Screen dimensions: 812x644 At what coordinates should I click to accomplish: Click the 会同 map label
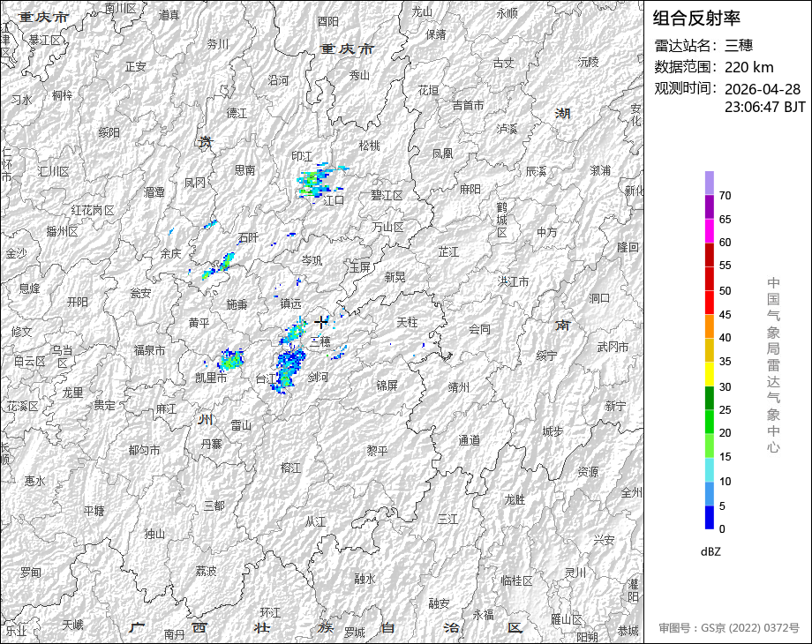point(479,329)
